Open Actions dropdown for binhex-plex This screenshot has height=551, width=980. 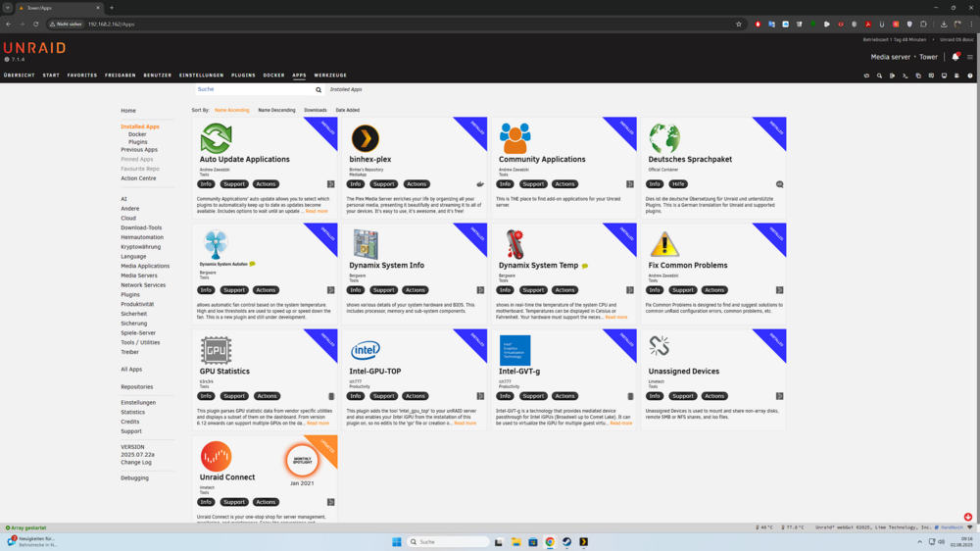pos(416,184)
